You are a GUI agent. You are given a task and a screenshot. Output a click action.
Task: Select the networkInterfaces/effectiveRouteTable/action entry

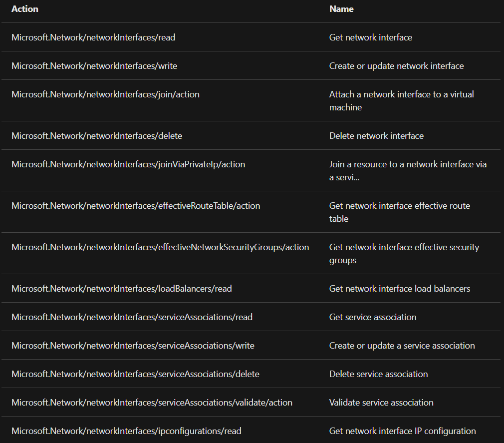[136, 206]
